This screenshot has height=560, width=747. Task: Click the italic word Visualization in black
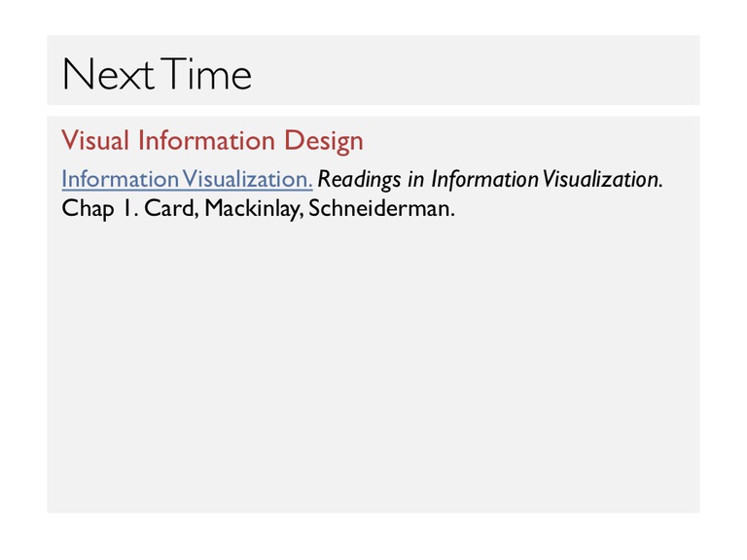click(603, 180)
